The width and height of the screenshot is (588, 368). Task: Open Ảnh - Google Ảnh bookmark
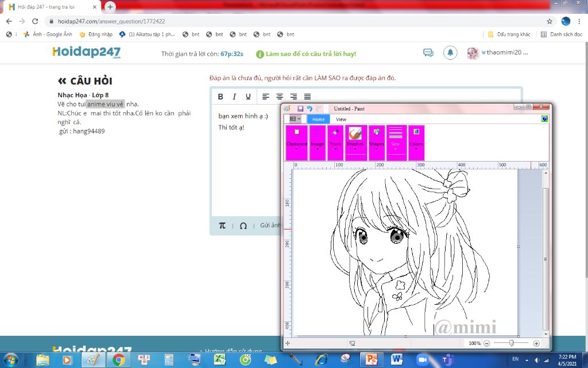(48, 34)
